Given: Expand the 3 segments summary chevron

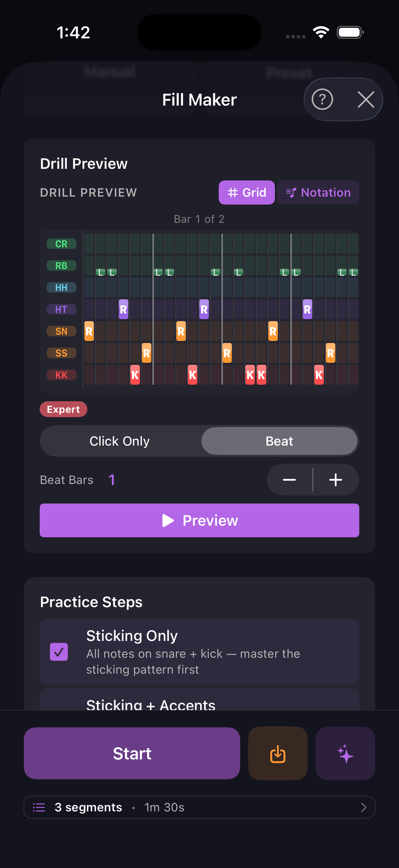Looking at the screenshot, I should pyautogui.click(x=363, y=807).
